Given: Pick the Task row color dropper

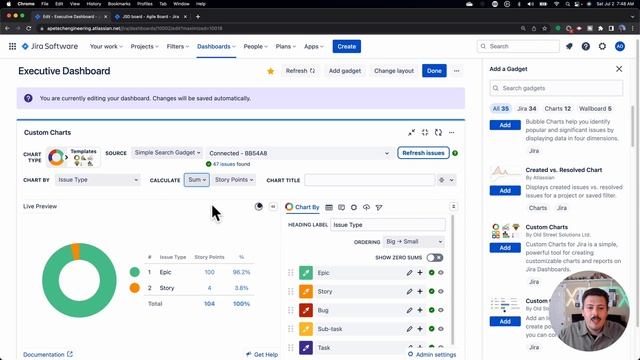Looking at the screenshot, I should [x=306, y=348].
